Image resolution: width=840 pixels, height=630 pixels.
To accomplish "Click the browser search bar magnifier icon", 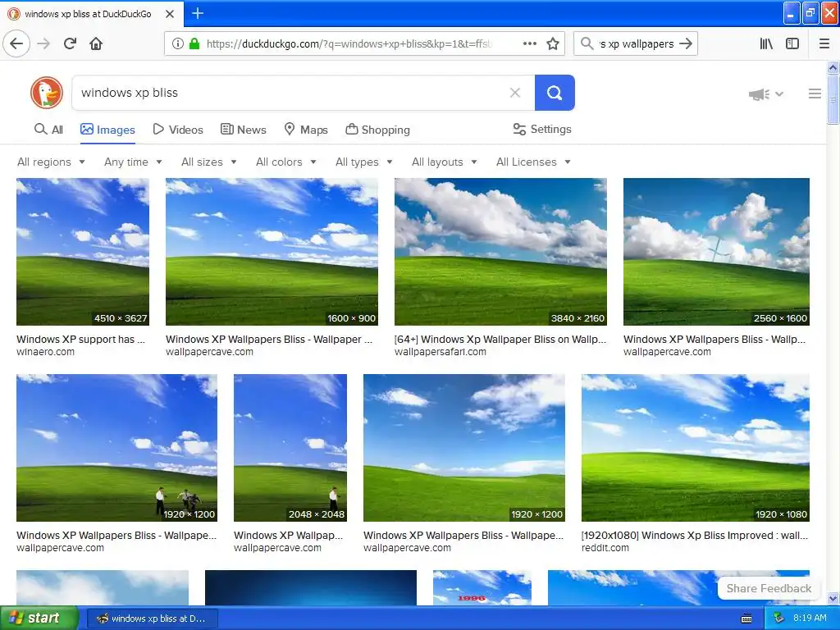I will pyautogui.click(x=587, y=43).
